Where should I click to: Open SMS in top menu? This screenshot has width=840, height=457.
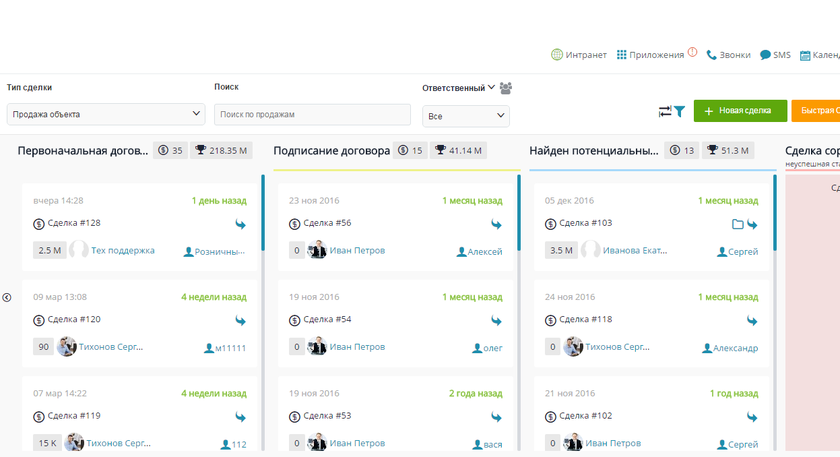pyautogui.click(x=775, y=55)
